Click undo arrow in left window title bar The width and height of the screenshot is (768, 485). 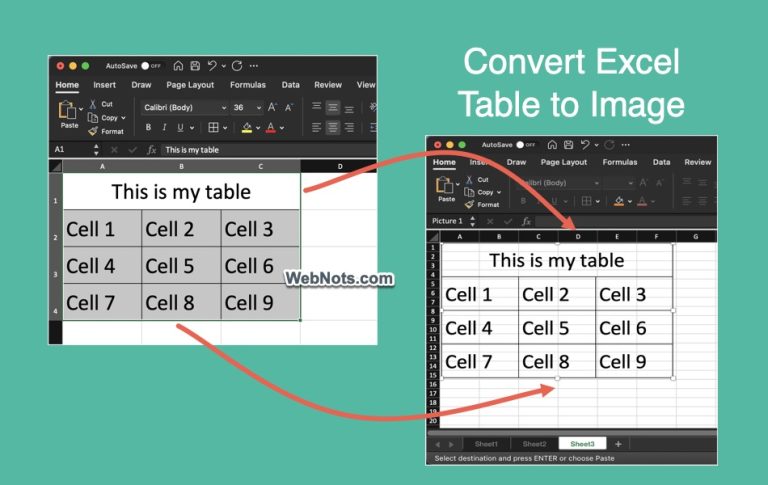click(212, 66)
